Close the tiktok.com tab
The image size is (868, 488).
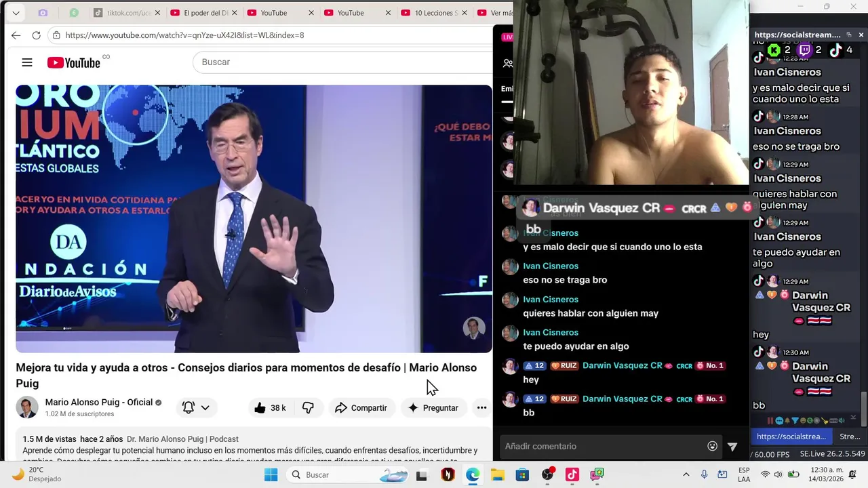157,13
